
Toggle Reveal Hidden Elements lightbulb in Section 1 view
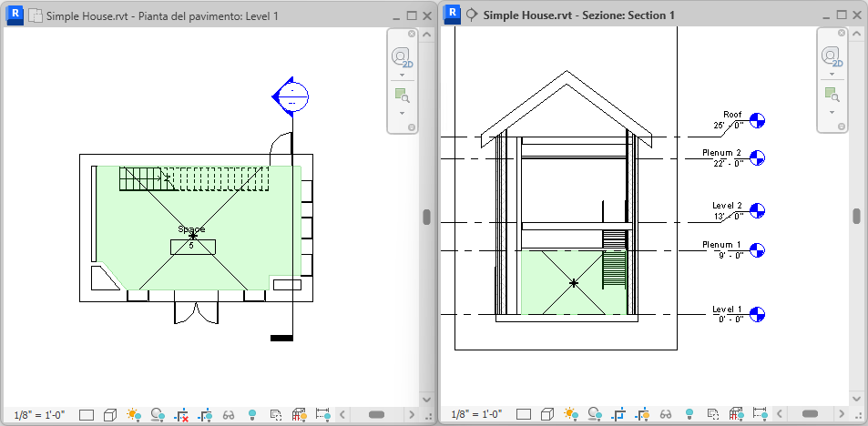[689, 414]
